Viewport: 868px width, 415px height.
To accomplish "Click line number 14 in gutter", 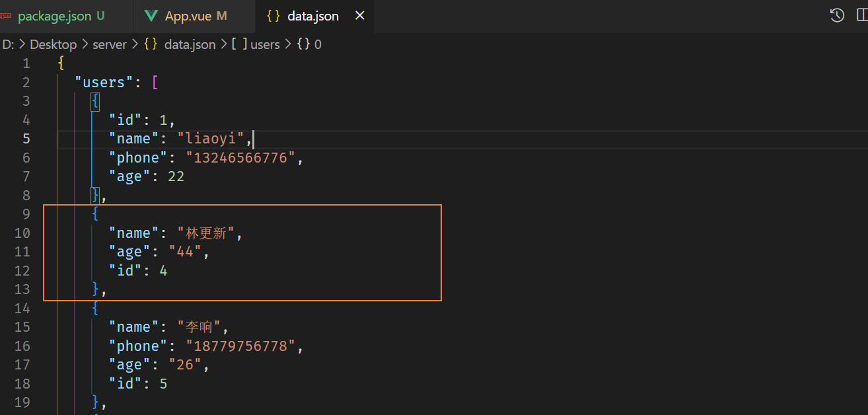I will pos(22,308).
